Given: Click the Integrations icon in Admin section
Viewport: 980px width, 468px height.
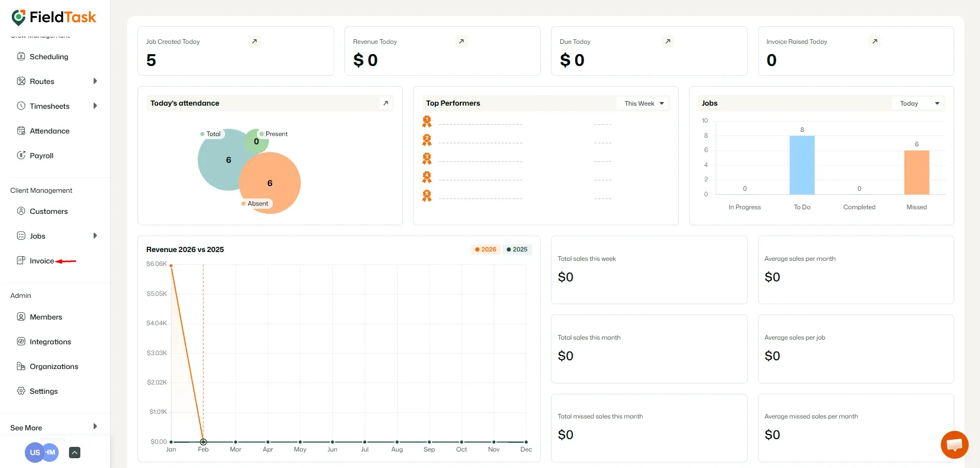Looking at the screenshot, I should 21,341.
